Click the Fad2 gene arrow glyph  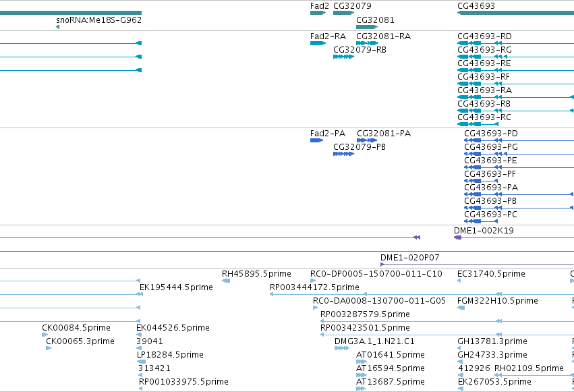(318, 13)
